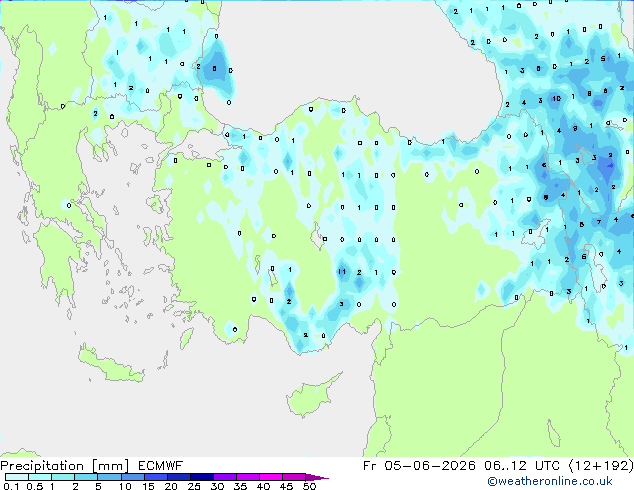
Task: Select the forecast date '05-06-2026' text
Action: pyautogui.click(x=430, y=466)
